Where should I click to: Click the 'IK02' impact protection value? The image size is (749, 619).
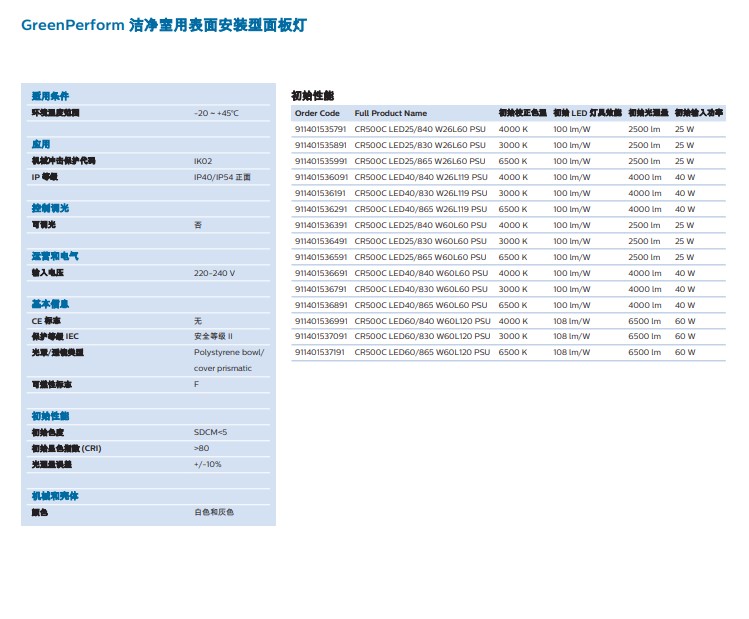(x=203, y=161)
